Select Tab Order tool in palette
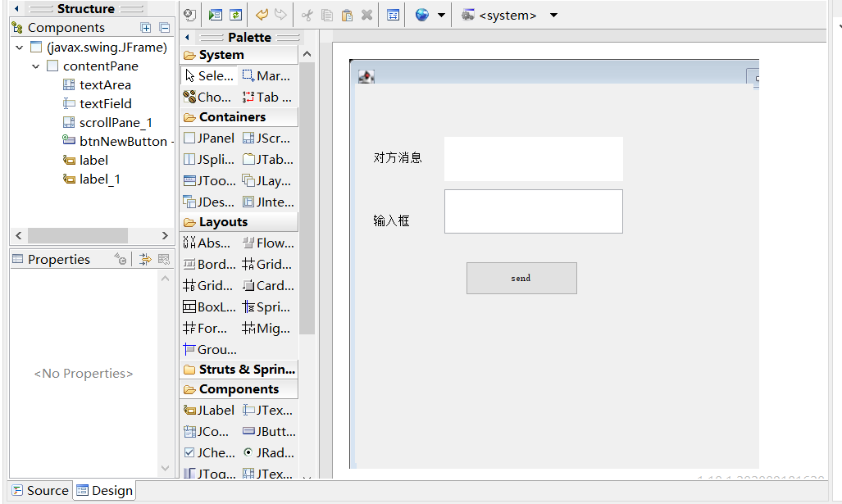The height and width of the screenshot is (504, 842). 267,98
